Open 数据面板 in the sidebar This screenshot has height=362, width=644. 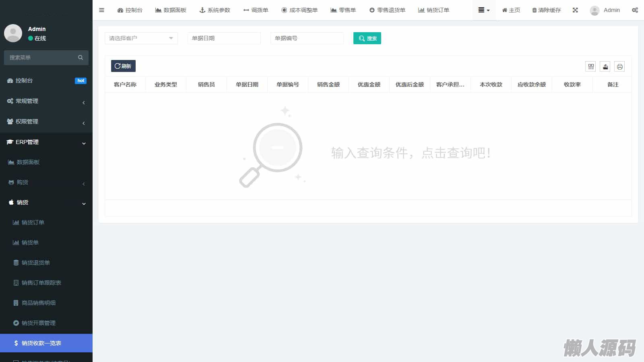(46, 162)
